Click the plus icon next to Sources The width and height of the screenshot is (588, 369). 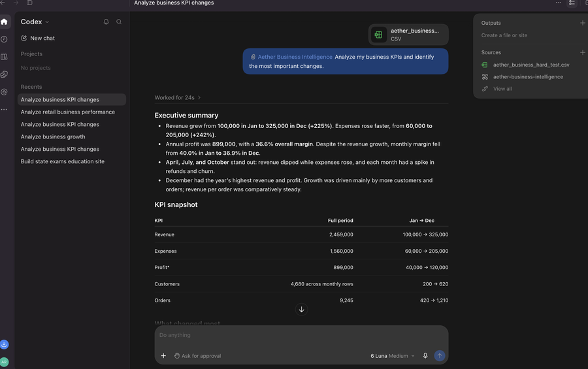[582, 52]
